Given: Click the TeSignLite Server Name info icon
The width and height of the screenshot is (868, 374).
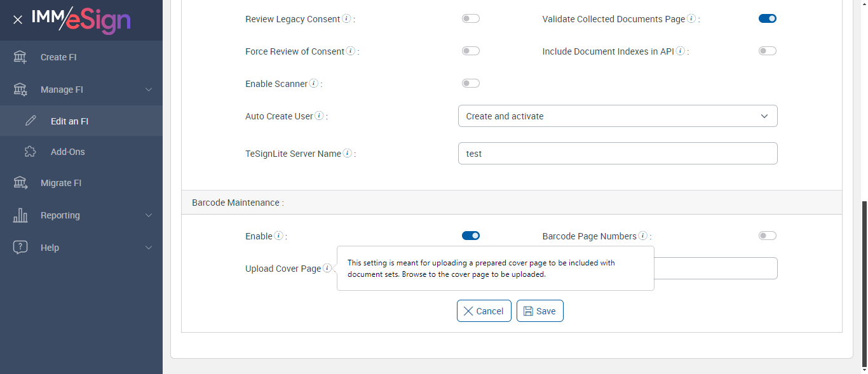Looking at the screenshot, I should pos(347,154).
